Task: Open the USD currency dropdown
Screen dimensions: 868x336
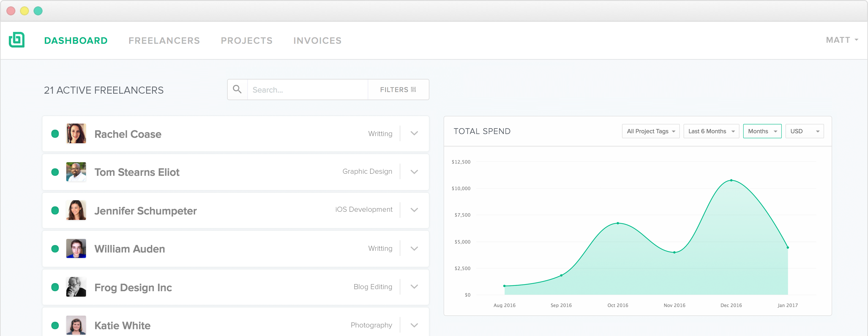Action: 804,131
